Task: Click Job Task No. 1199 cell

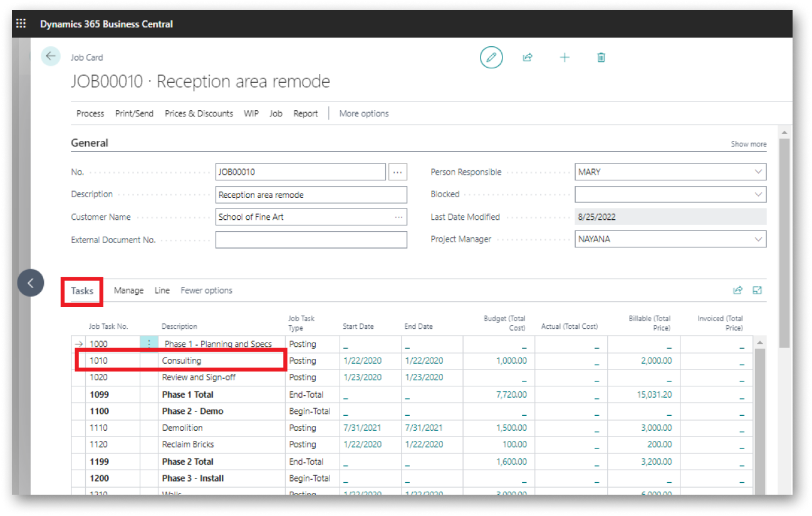Action: [x=113, y=462]
